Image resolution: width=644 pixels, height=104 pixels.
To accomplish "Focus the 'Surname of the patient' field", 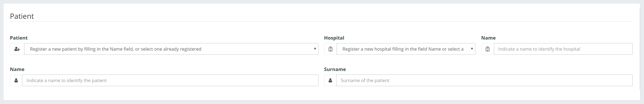I will (x=484, y=80).
